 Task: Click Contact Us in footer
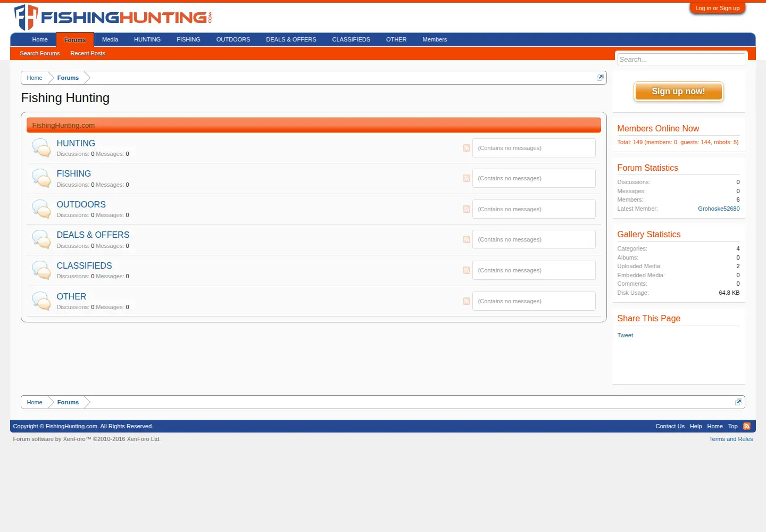pos(670,426)
